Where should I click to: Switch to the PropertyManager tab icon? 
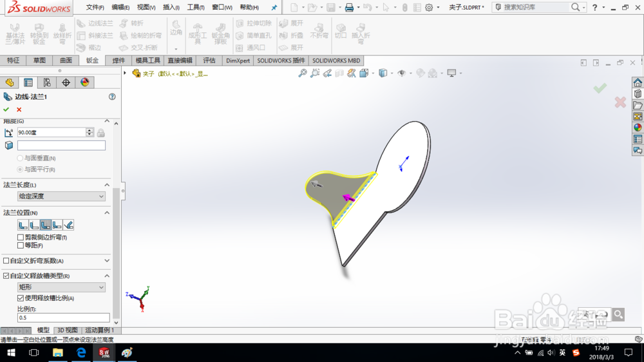point(28,82)
